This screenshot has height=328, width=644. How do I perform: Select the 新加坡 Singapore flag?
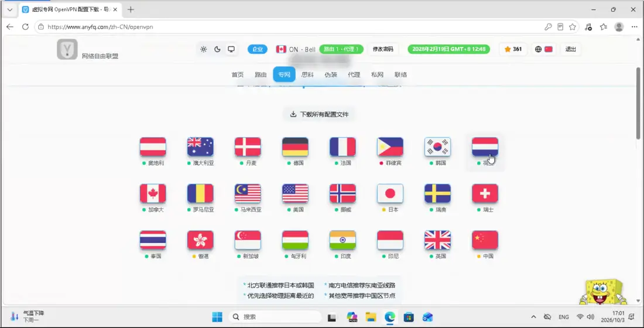248,240
